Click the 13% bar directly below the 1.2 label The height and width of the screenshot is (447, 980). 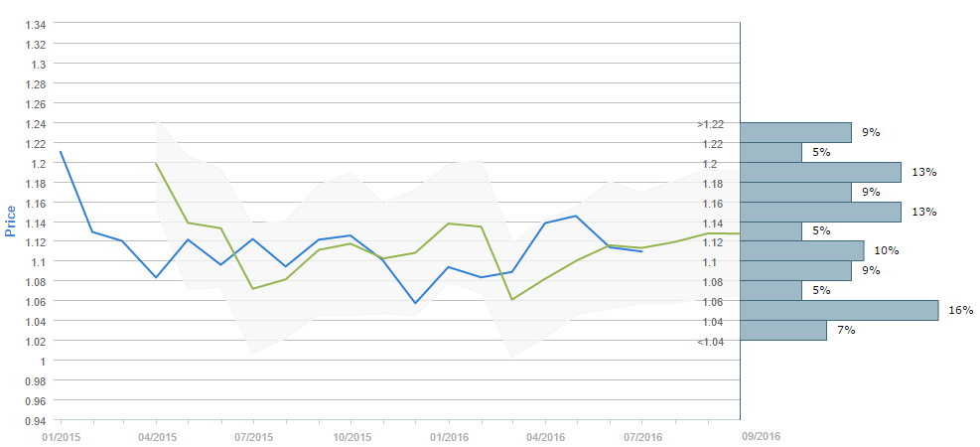click(820, 172)
